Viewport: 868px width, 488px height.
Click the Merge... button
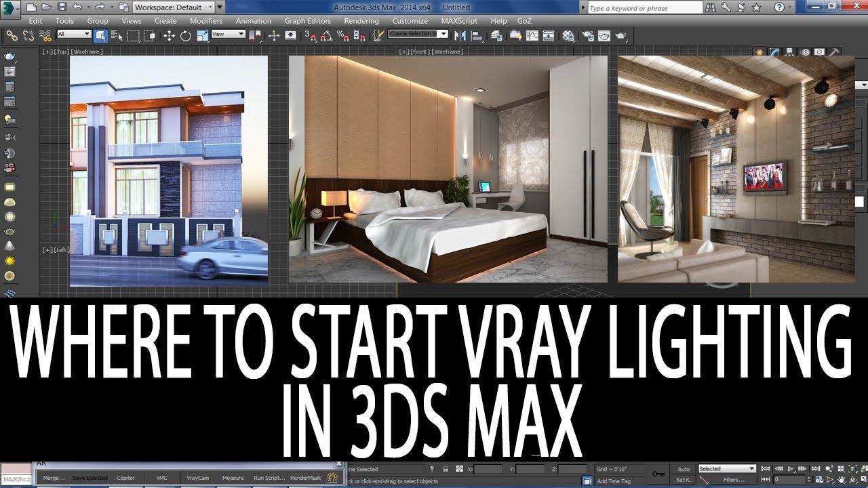pyautogui.click(x=54, y=478)
